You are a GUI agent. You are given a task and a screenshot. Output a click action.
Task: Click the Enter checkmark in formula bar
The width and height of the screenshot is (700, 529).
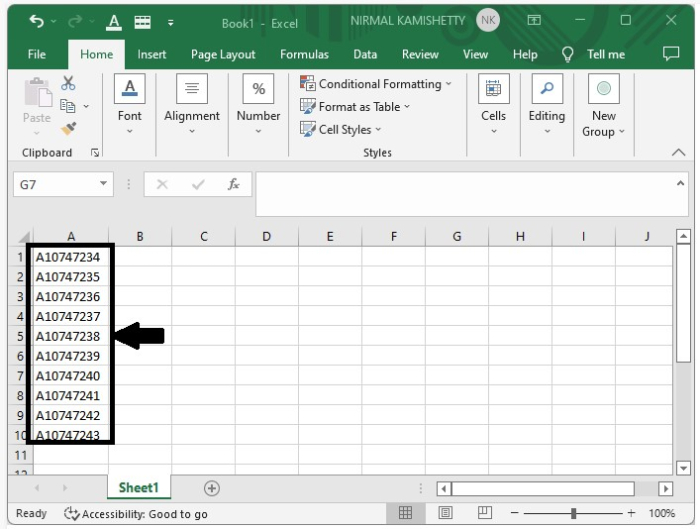click(x=198, y=184)
